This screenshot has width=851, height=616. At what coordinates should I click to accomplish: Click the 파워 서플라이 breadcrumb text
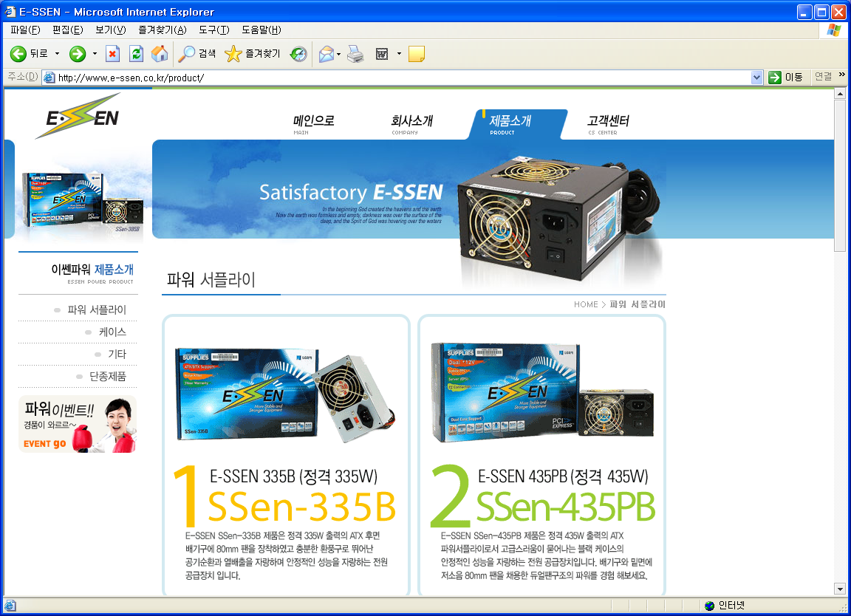click(x=638, y=304)
